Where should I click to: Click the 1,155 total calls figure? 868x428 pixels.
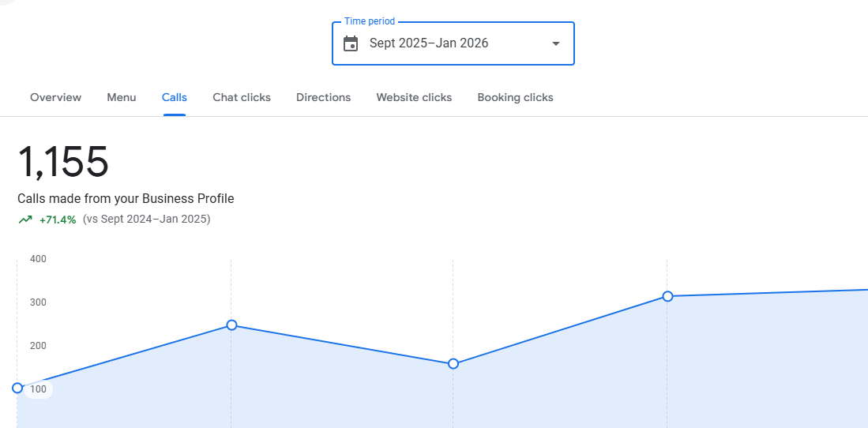point(63,162)
